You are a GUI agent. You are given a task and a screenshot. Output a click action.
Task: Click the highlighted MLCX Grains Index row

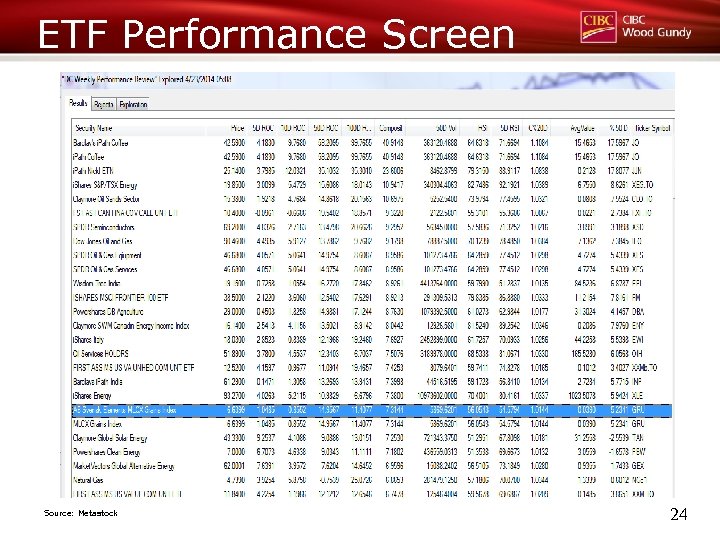372,410
